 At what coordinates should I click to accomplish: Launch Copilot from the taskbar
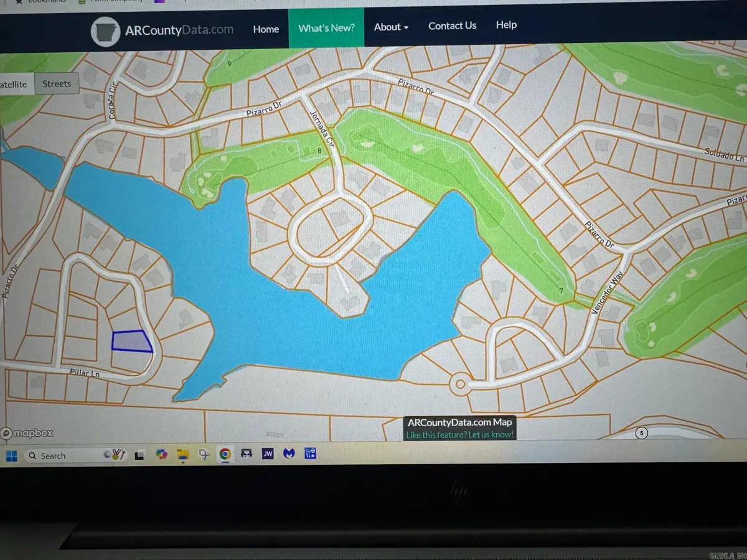pos(162,454)
